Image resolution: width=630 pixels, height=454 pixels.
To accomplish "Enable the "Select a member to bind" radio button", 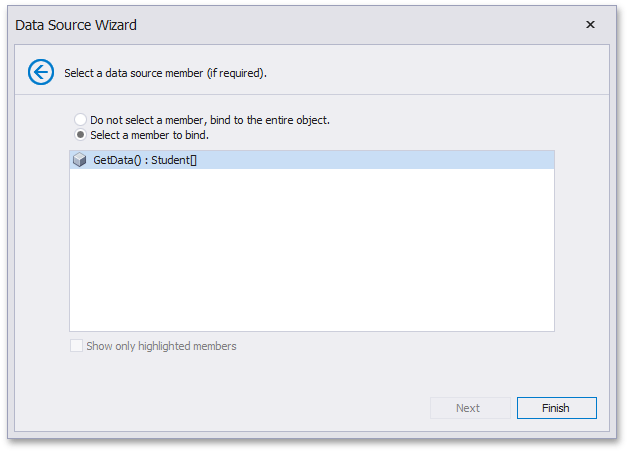I will [x=80, y=135].
